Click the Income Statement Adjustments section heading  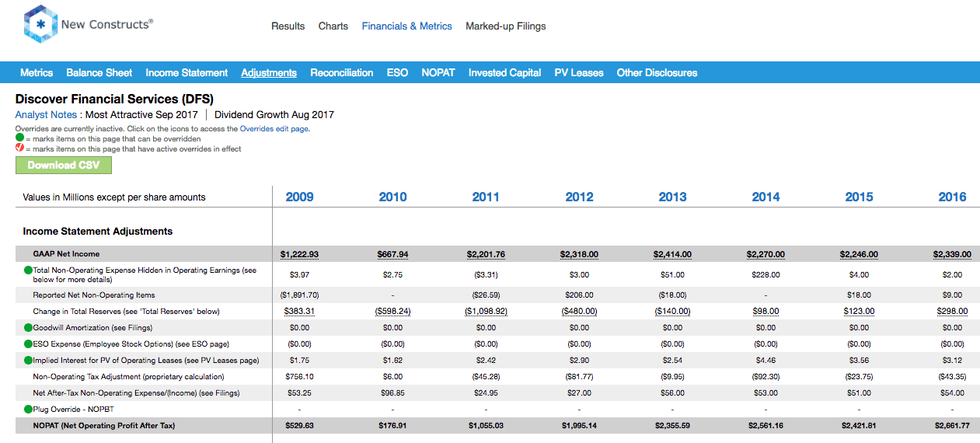(98, 232)
